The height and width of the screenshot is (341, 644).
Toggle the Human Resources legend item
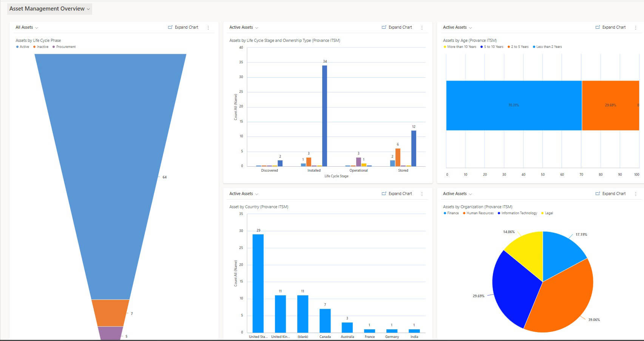tap(478, 213)
